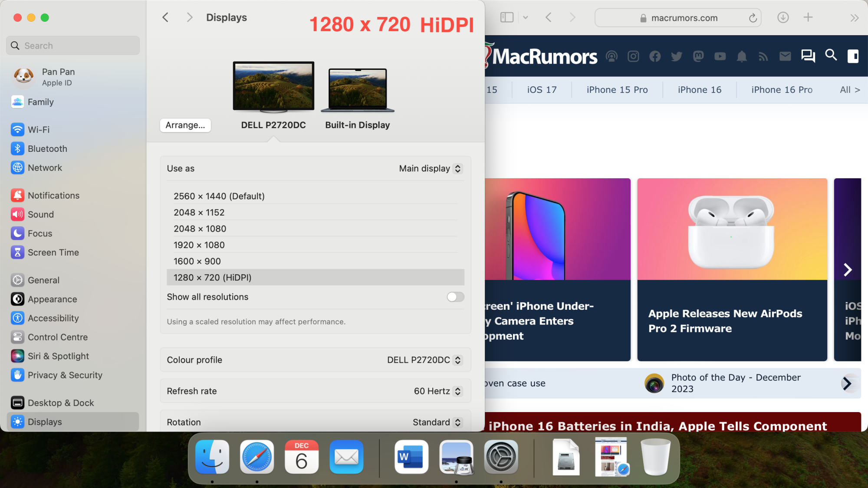868x488 pixels.
Task: Expand the Colour profile dropdown
Action: coord(424,360)
